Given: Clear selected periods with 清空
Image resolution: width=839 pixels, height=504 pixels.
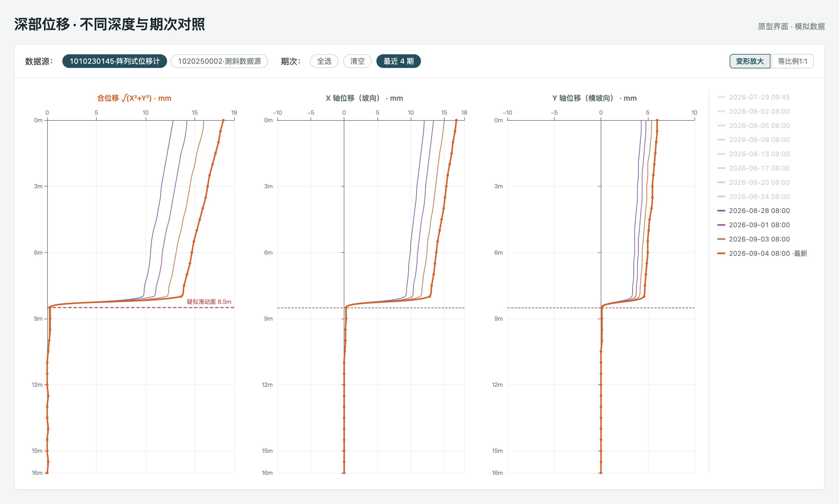Looking at the screenshot, I should click(x=357, y=61).
